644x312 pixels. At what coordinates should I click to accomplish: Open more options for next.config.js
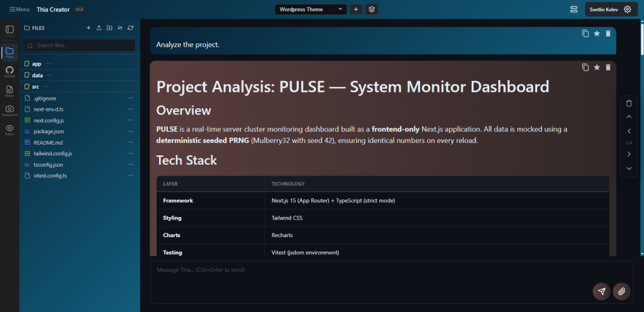click(131, 120)
